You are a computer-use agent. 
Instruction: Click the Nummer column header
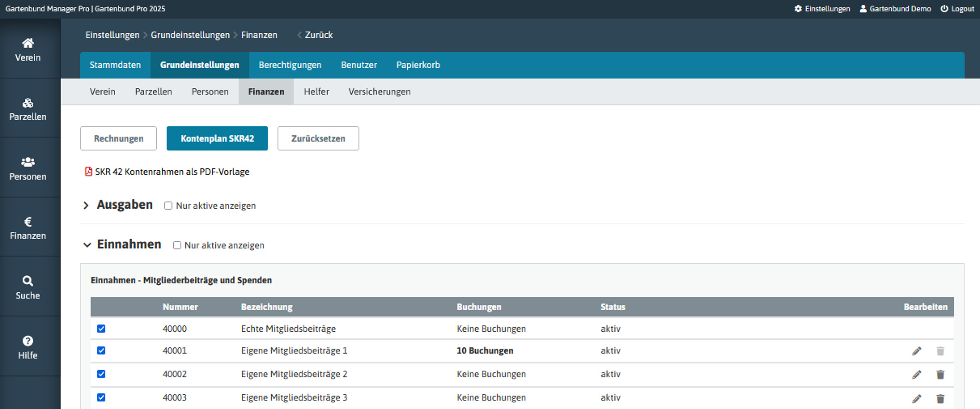(180, 307)
